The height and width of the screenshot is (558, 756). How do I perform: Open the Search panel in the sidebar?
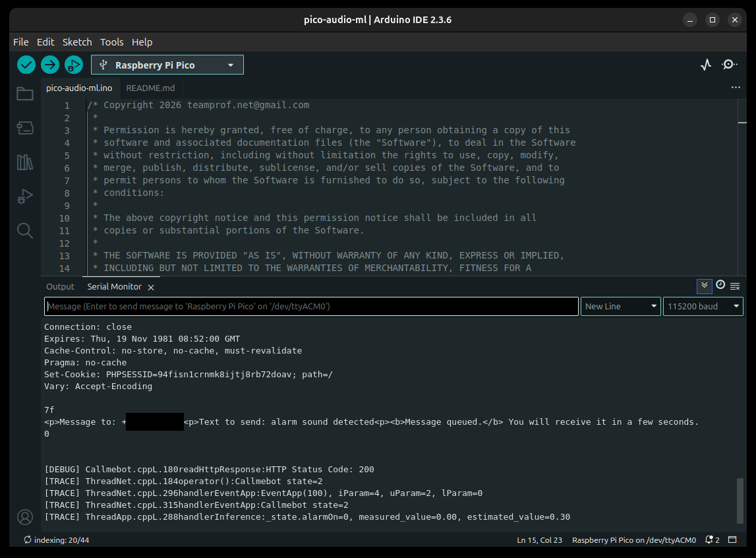tap(25, 231)
